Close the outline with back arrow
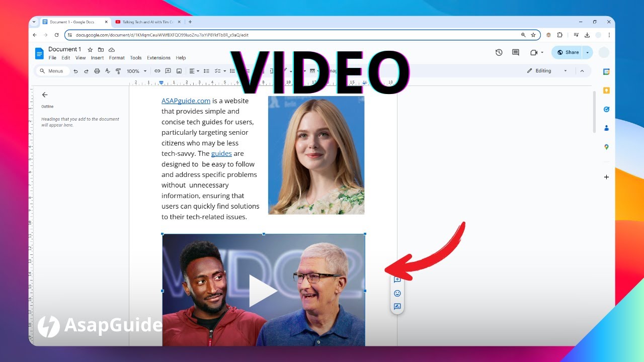This screenshot has height=362, width=644. [x=45, y=95]
